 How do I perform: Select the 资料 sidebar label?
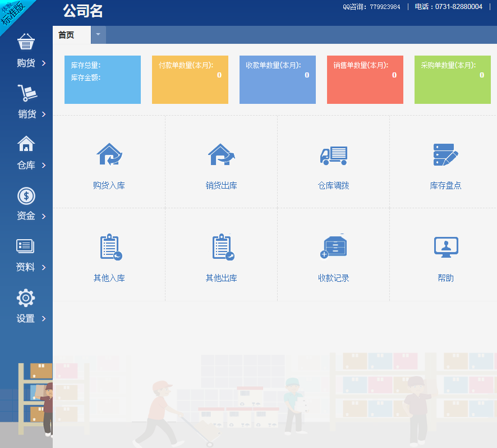25,267
